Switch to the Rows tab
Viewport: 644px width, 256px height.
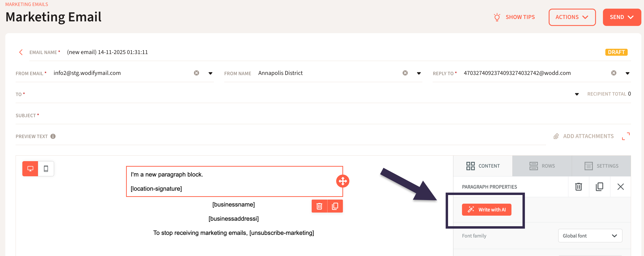click(x=542, y=166)
